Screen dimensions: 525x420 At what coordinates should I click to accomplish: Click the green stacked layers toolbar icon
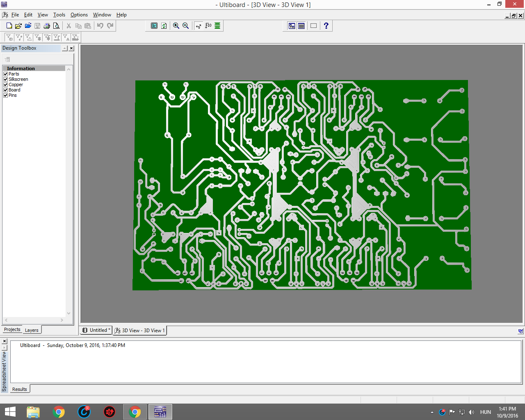click(x=217, y=26)
